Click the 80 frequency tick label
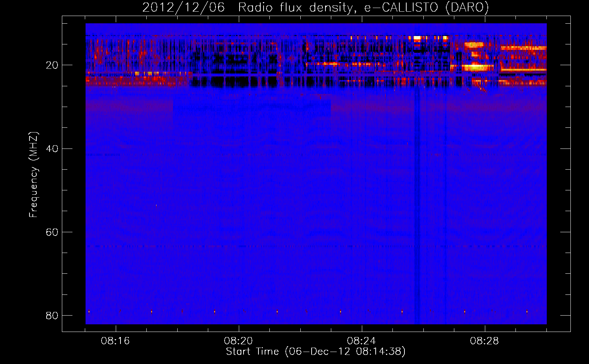Image resolution: width=589 pixels, height=364 pixels. click(52, 315)
